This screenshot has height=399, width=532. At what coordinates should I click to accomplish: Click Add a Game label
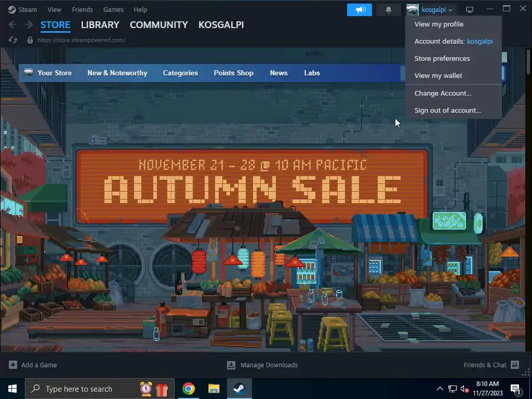(39, 365)
